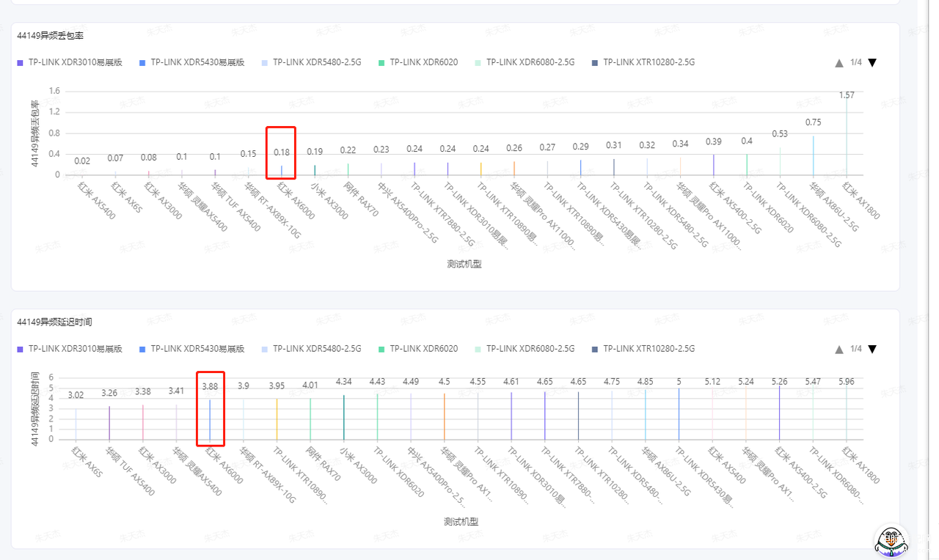Click 测试机型 axis title under 延迟时间 chart
Image resolution: width=939 pixels, height=560 pixels.
[461, 521]
